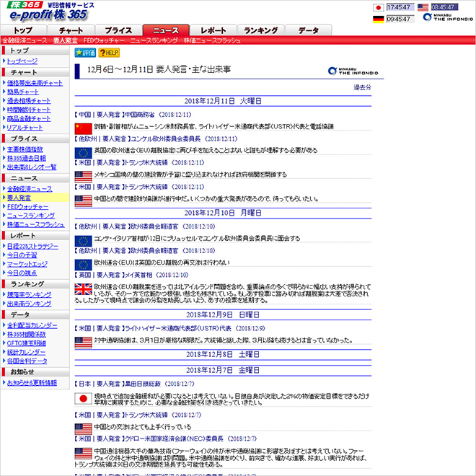Viewport: 476px width, 476px height.
Task: Open 株価ニュースフラッシュ in the red sub-navigation bar
Action: (212, 40)
